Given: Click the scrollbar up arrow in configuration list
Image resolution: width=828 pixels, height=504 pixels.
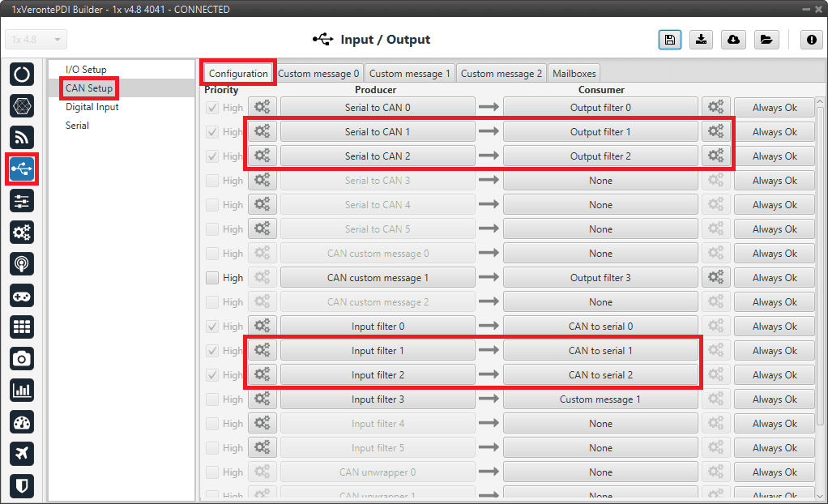Looking at the screenshot, I should (x=820, y=102).
